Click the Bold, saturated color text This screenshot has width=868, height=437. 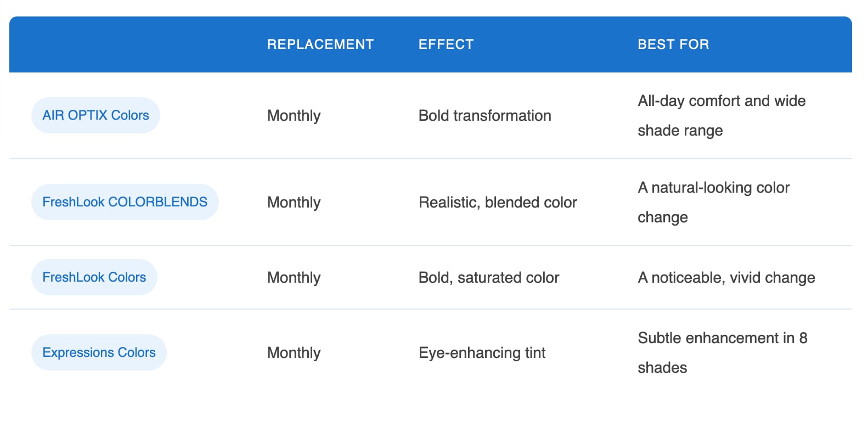pyautogui.click(x=489, y=278)
